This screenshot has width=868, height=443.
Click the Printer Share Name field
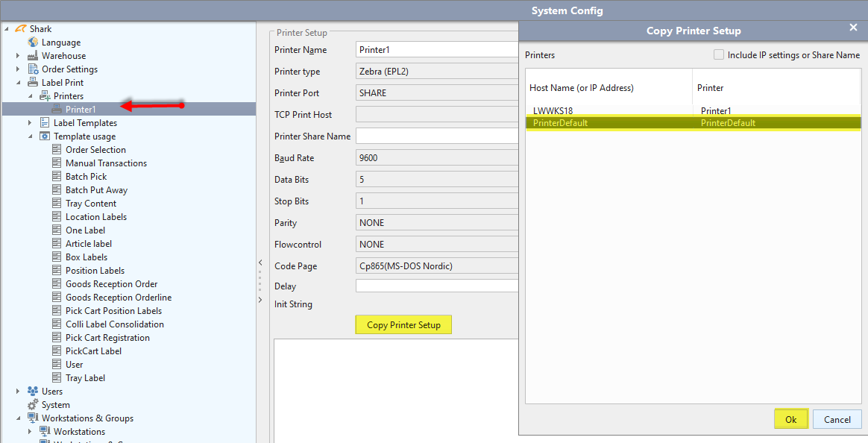pyautogui.click(x=437, y=136)
